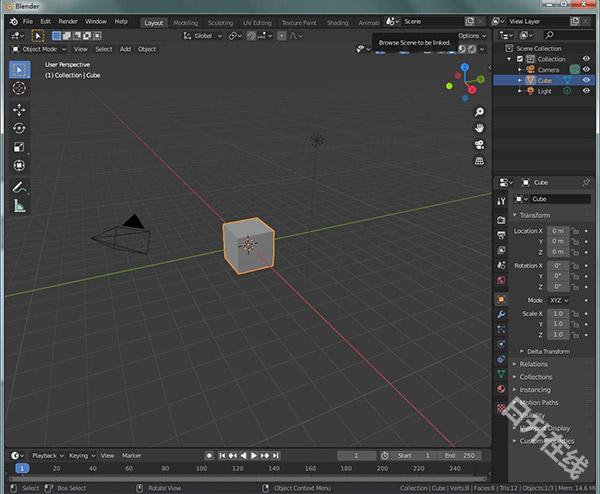Image resolution: width=600 pixels, height=494 pixels.
Task: Open the Edit menu
Action: [x=46, y=21]
